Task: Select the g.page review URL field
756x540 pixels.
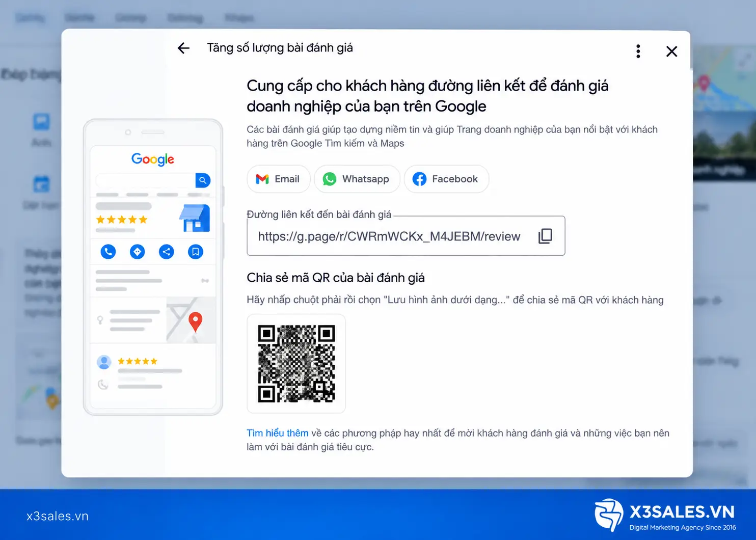Action: click(406, 236)
